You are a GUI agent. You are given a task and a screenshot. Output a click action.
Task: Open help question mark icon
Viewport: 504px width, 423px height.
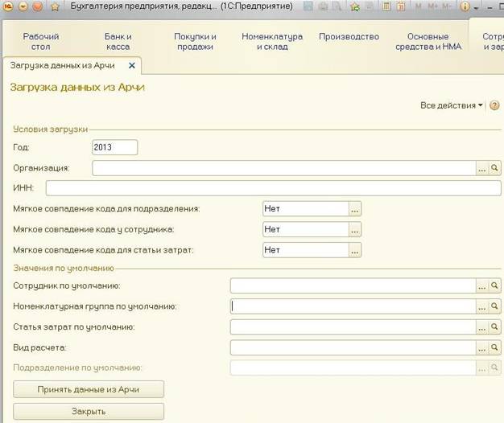click(x=494, y=105)
